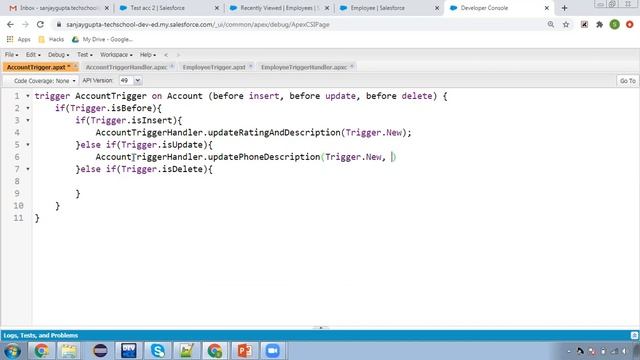The width and height of the screenshot is (640, 360).
Task: Open File Explorer from the taskbar
Action: [x=69, y=351]
